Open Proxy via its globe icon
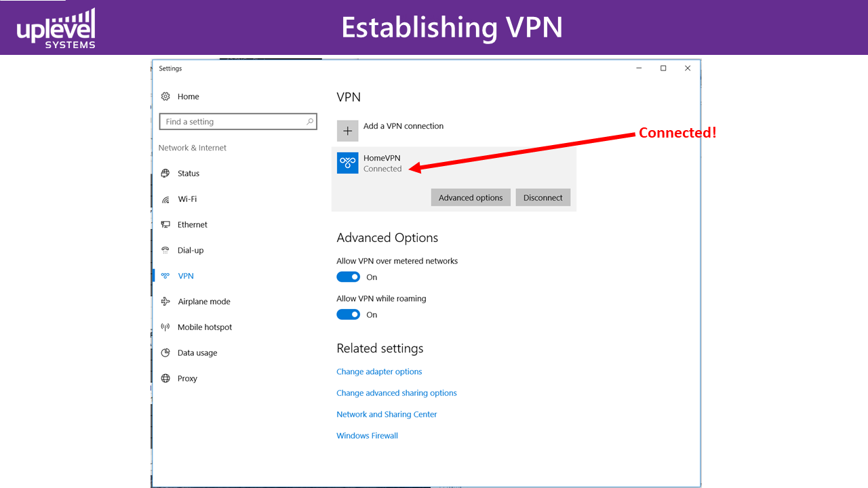Image resolution: width=868 pixels, height=488 pixels. 165,378
